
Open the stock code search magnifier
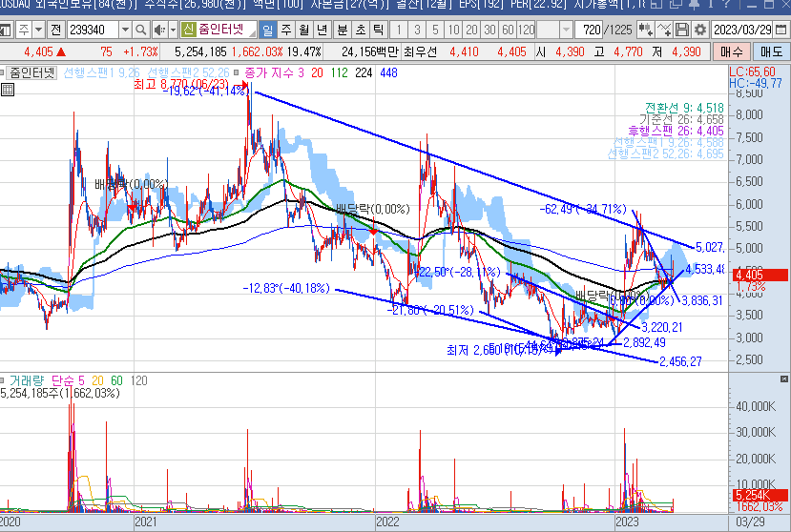[x=141, y=30]
